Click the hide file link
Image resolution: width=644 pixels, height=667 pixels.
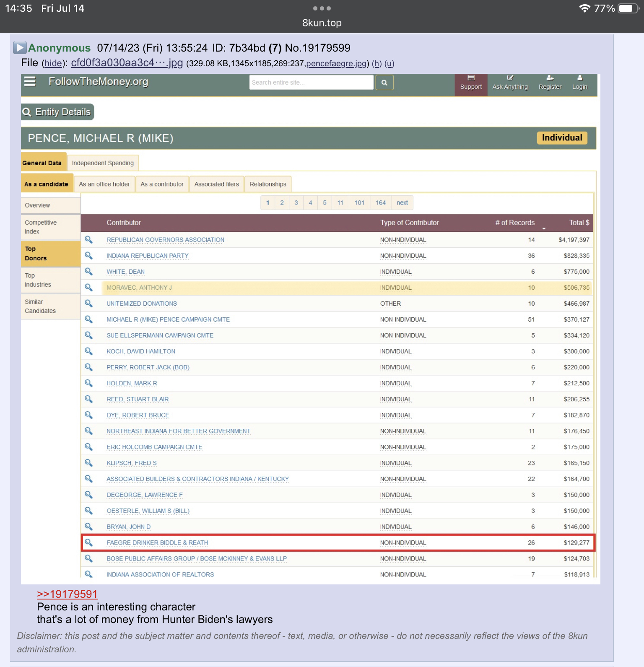(53, 63)
